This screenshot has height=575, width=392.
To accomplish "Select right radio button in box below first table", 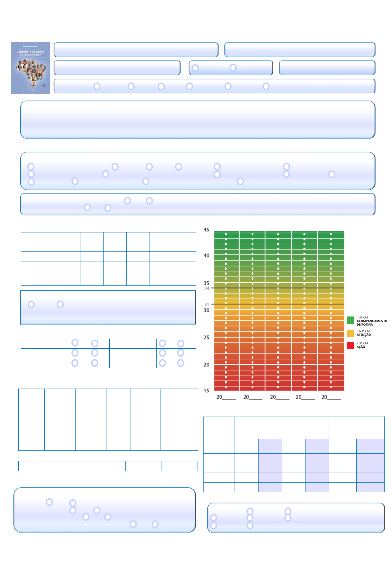I will click(60, 304).
